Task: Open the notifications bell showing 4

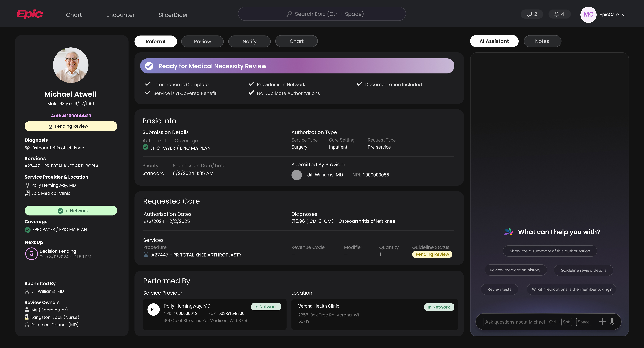Action: (x=559, y=14)
